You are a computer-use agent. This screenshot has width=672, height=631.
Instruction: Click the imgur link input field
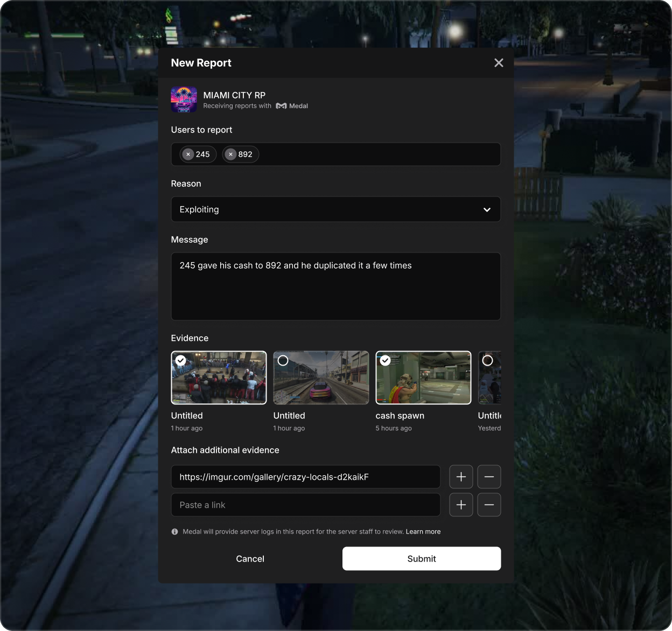pyautogui.click(x=306, y=477)
